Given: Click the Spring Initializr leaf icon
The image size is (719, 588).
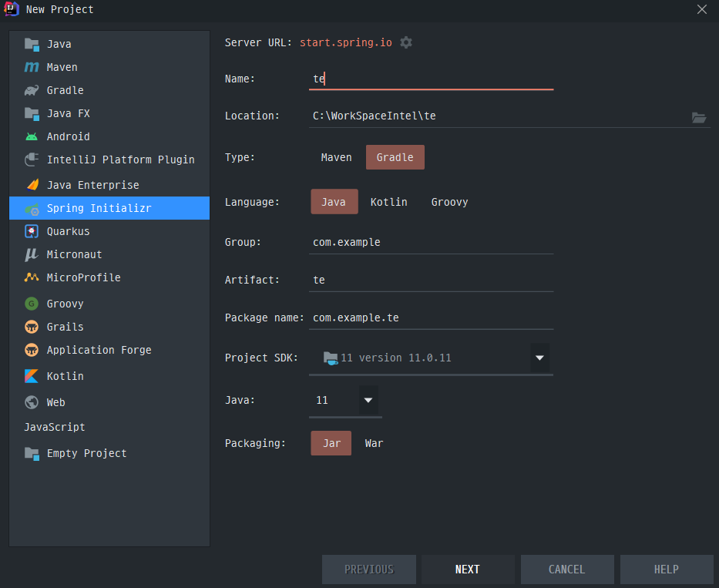Looking at the screenshot, I should (32, 209).
